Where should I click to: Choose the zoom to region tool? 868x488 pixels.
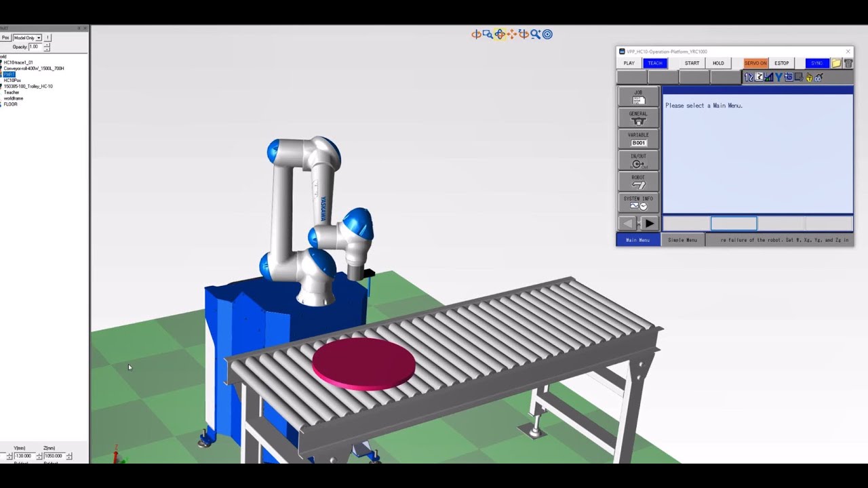point(488,34)
